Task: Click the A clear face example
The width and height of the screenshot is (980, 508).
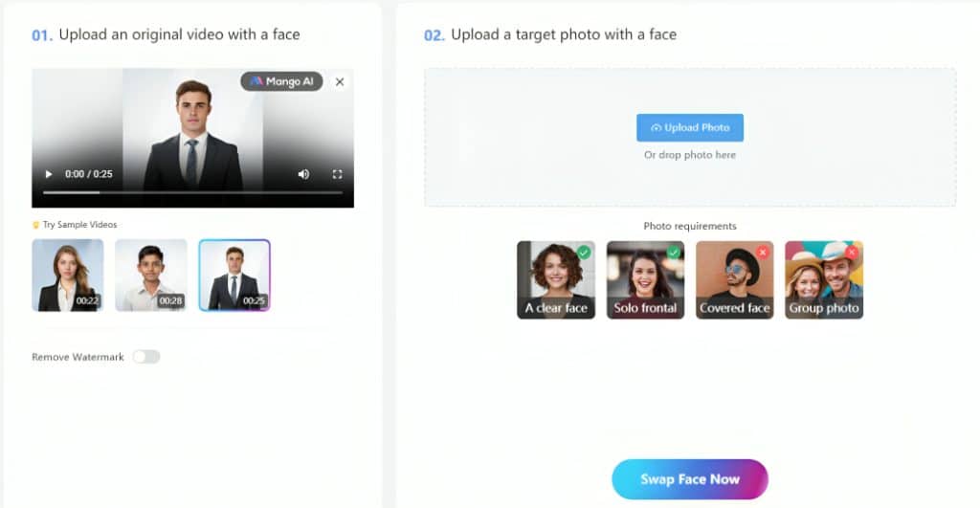Action: click(556, 280)
